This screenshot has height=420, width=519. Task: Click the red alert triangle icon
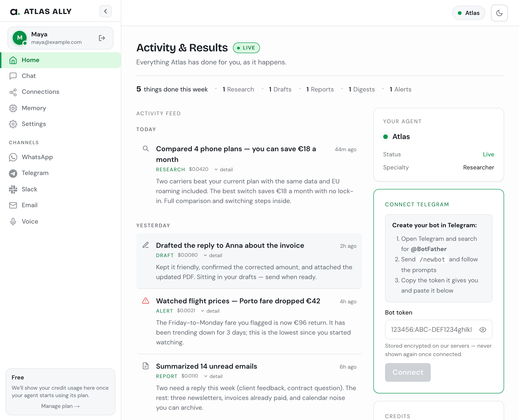tap(146, 301)
